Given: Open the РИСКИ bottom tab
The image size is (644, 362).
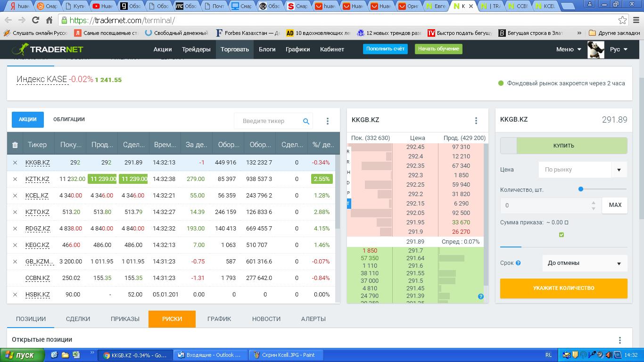Looking at the screenshot, I should (x=172, y=319).
